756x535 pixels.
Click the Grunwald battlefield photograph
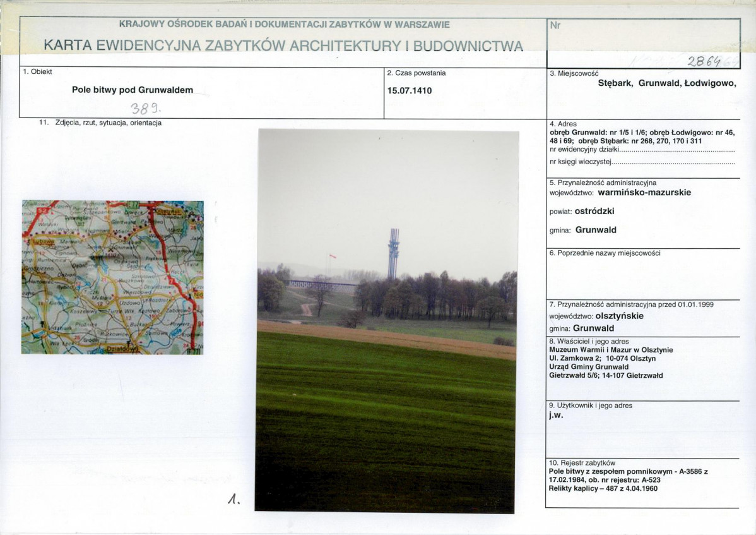pyautogui.click(x=386, y=379)
